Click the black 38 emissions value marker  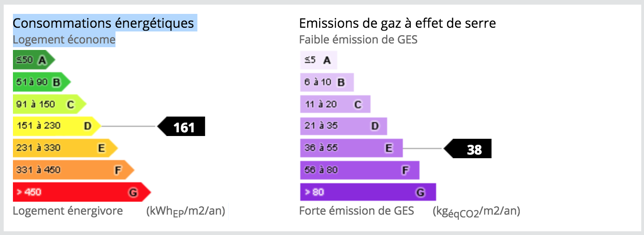pos(468,148)
